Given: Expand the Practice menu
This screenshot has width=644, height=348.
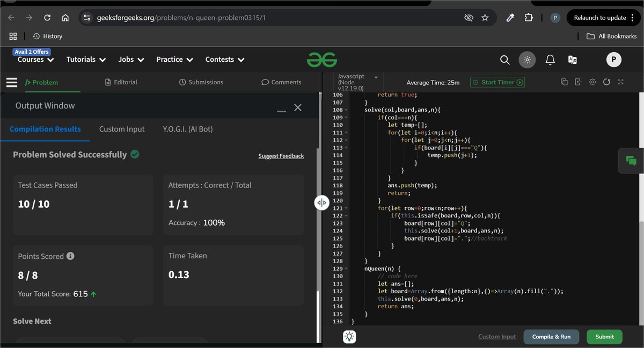Looking at the screenshot, I should point(174,60).
